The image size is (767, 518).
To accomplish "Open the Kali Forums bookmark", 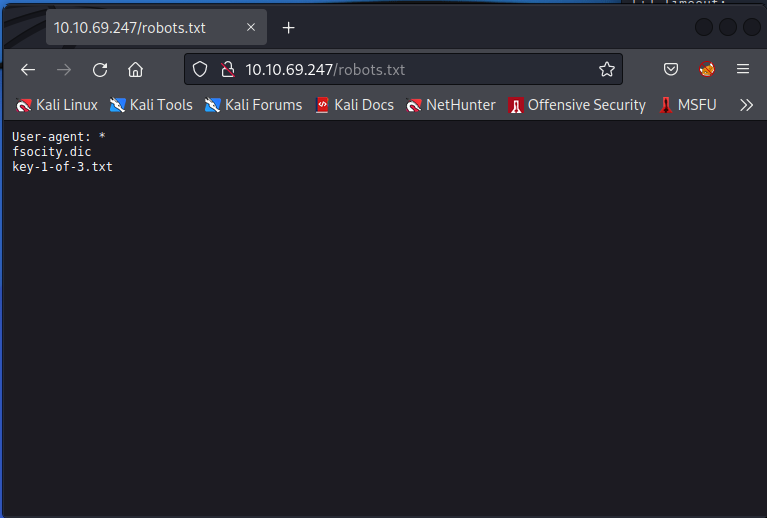I will click(x=253, y=104).
